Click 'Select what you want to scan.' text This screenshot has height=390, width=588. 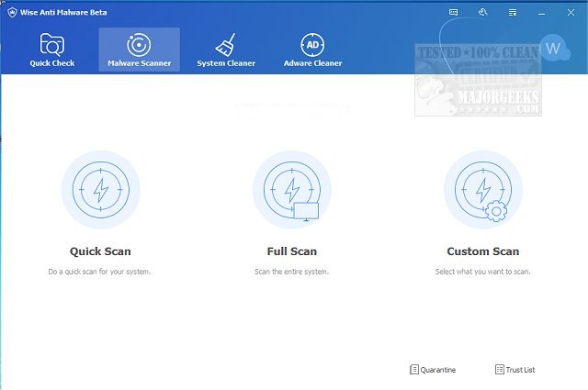pos(483,272)
